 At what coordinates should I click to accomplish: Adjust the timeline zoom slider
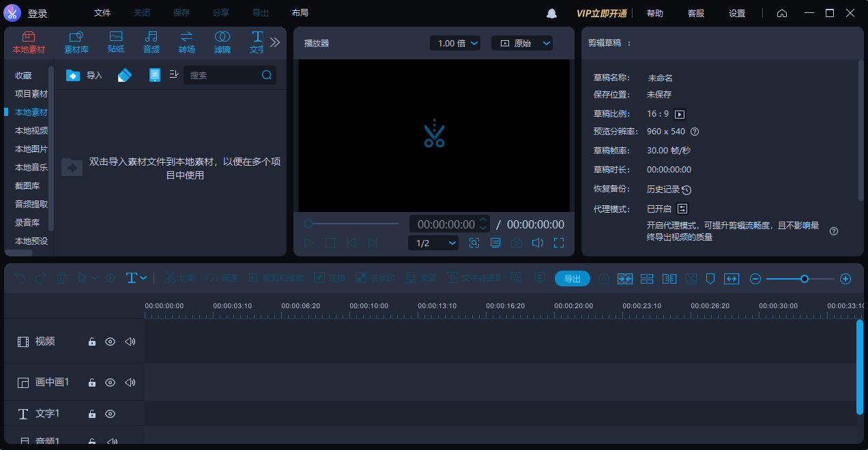pos(800,279)
